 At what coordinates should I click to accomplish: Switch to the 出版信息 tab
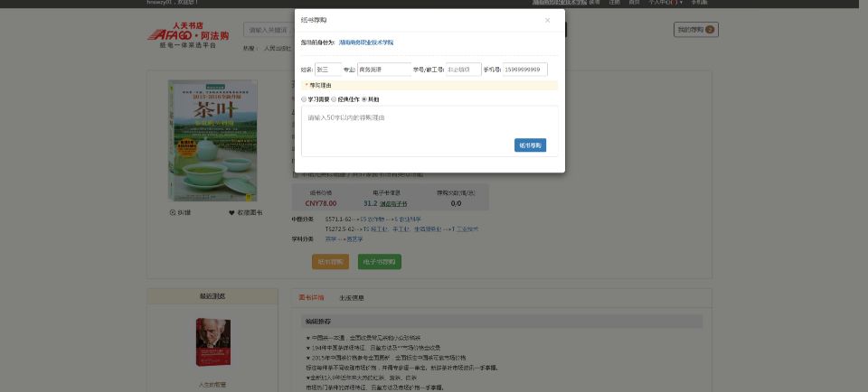click(x=352, y=296)
